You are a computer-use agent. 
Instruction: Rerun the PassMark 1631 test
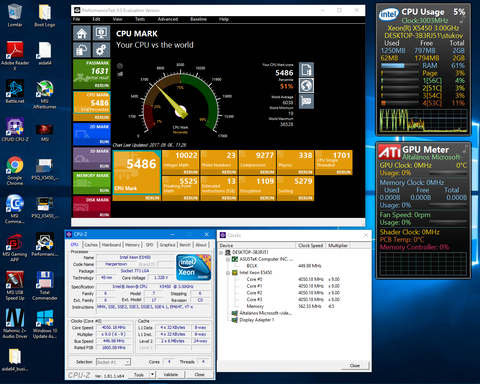tap(102, 86)
